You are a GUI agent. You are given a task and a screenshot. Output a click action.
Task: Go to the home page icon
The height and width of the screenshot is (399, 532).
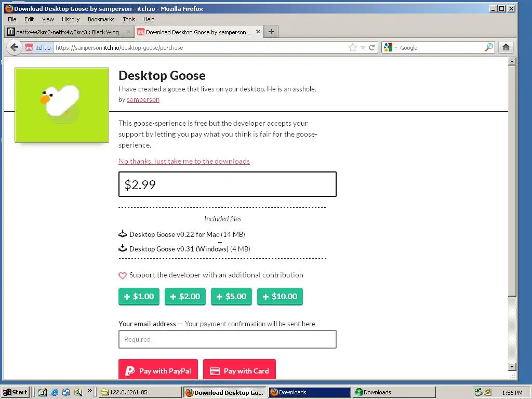pyautogui.click(x=506, y=47)
